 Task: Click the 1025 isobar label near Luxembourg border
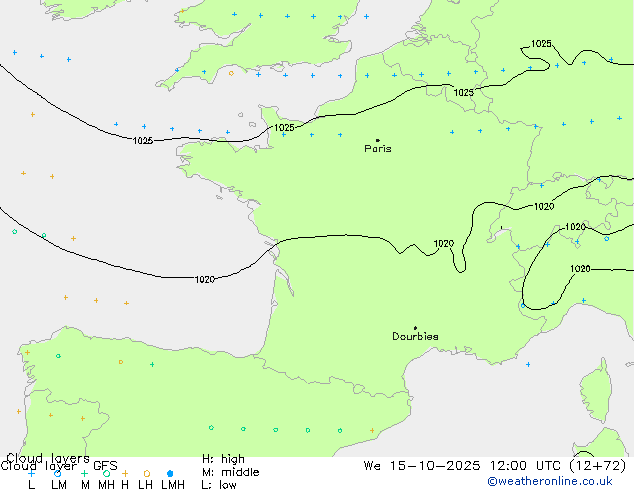pos(463,93)
